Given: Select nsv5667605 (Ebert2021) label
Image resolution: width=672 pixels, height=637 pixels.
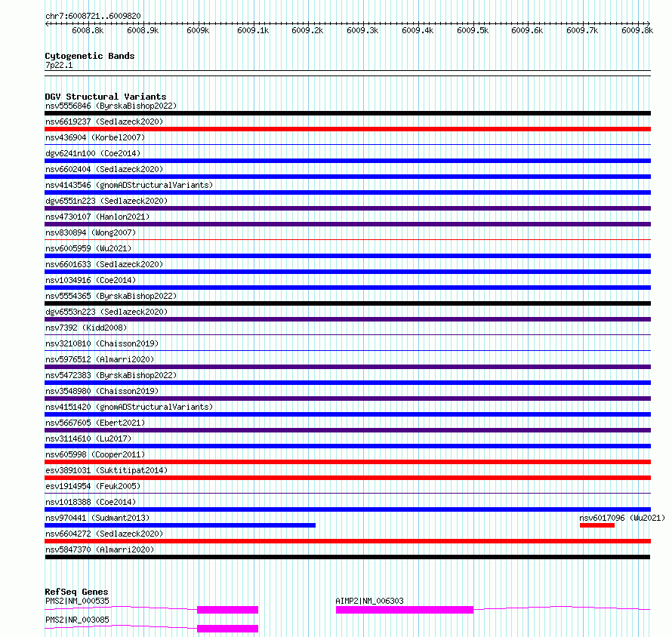Looking at the screenshot, I should [x=95, y=423].
